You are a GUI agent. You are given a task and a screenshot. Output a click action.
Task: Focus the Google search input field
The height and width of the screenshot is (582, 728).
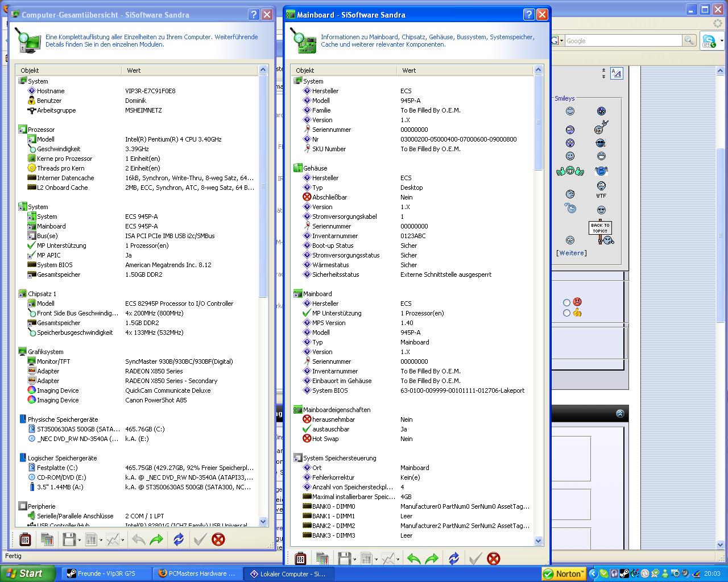coord(623,40)
